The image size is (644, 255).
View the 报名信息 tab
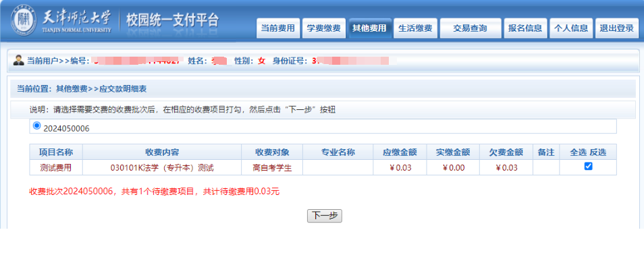tap(525, 28)
